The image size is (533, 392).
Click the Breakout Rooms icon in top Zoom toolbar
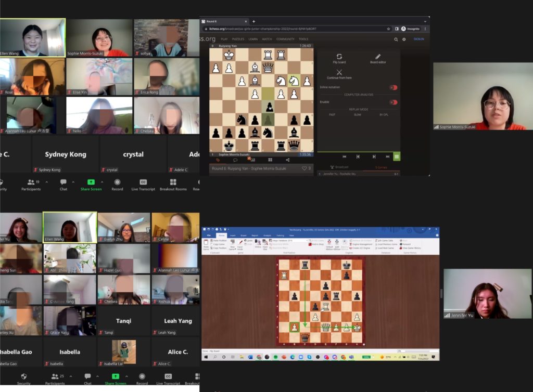tap(173, 182)
